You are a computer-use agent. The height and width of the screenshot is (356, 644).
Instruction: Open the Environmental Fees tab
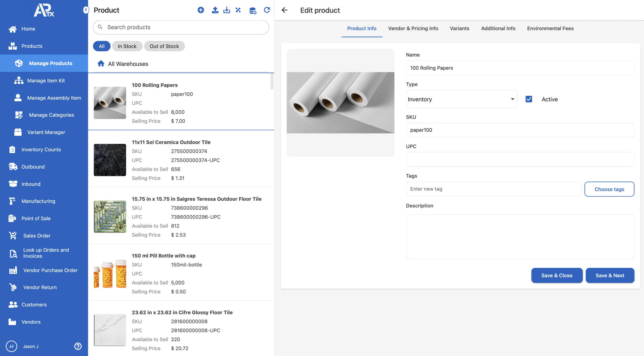(x=550, y=29)
